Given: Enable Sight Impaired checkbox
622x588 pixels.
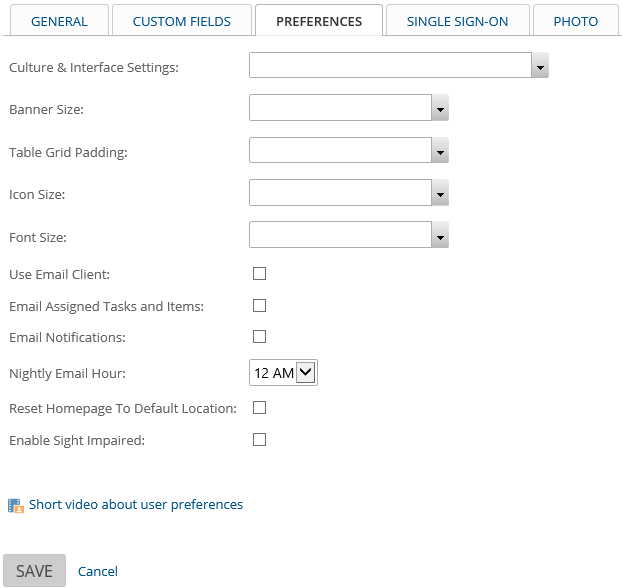Looking at the screenshot, I should point(259,440).
